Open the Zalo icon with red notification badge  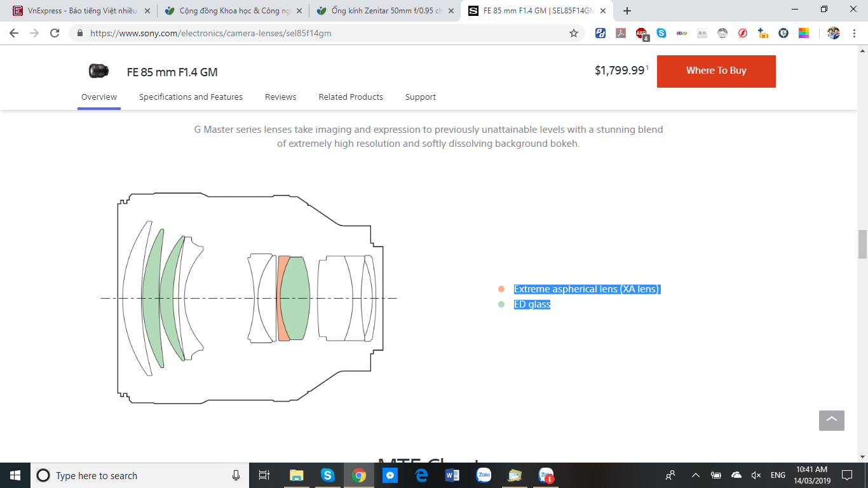(x=546, y=475)
